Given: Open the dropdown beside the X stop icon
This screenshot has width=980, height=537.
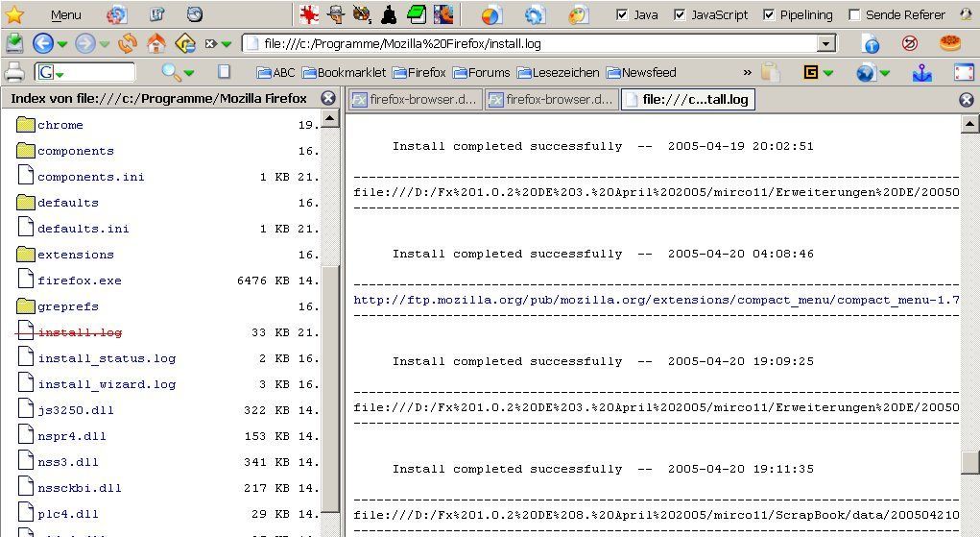Looking at the screenshot, I should [227, 44].
